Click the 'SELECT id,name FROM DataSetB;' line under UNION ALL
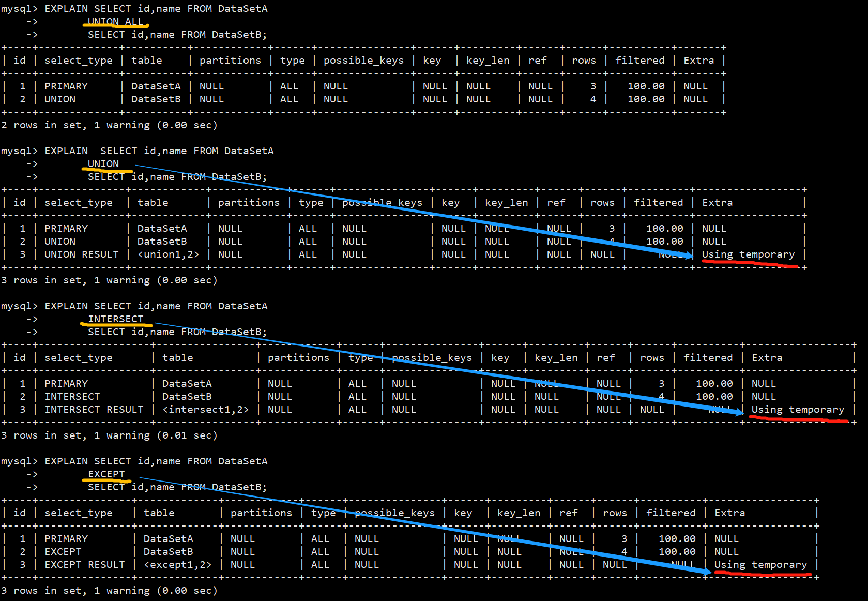 pyautogui.click(x=177, y=35)
